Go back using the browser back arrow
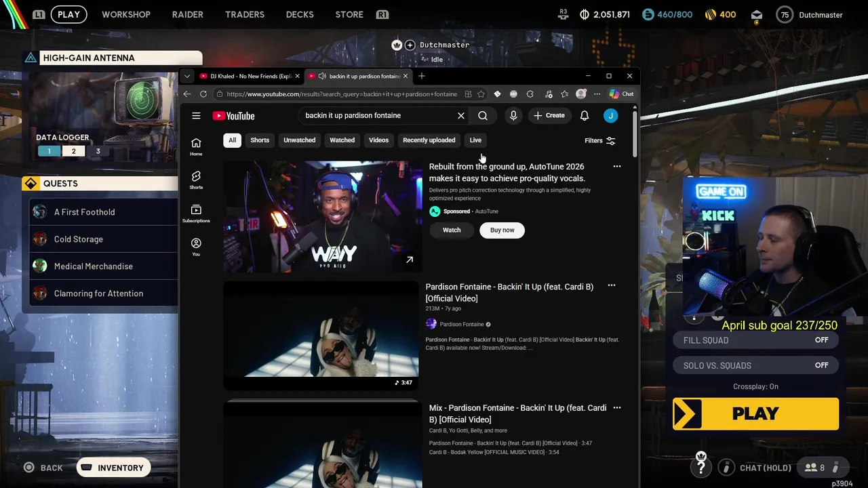The width and height of the screenshot is (868, 488). click(188, 94)
